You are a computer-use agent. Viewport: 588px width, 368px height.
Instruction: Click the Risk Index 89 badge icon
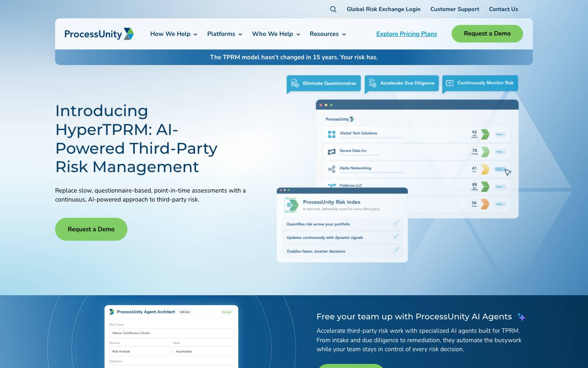tap(291, 205)
